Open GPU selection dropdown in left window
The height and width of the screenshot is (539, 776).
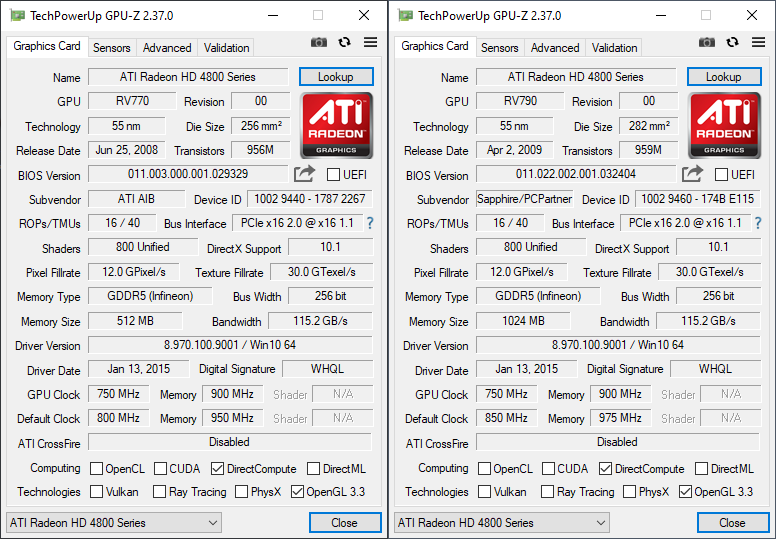tap(114, 523)
